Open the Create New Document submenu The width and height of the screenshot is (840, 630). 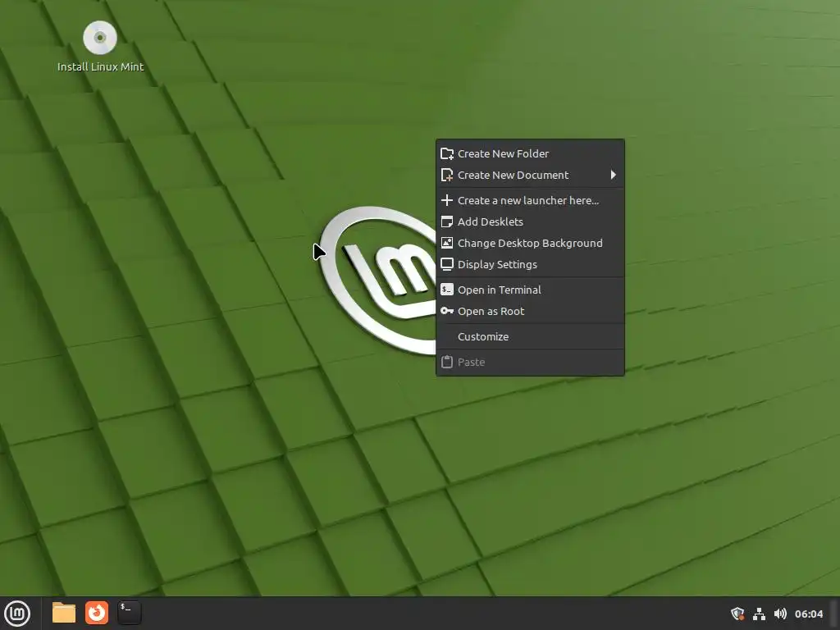click(x=531, y=176)
